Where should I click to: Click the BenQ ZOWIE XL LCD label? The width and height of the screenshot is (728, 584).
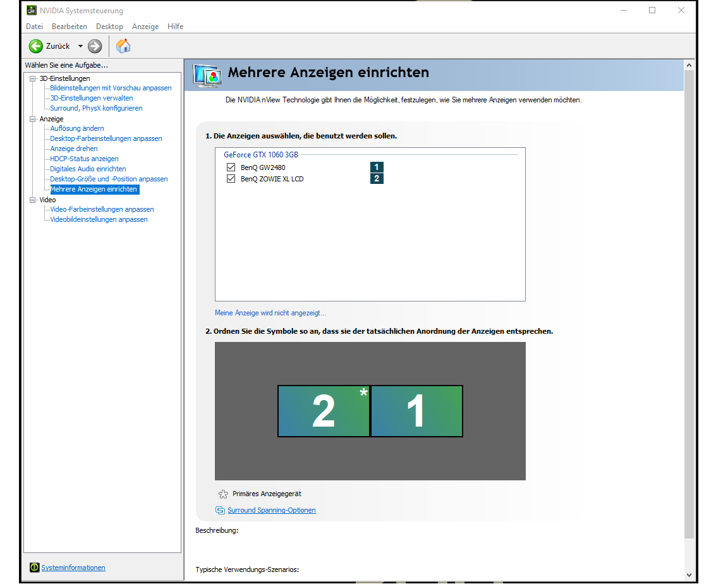coord(272,179)
